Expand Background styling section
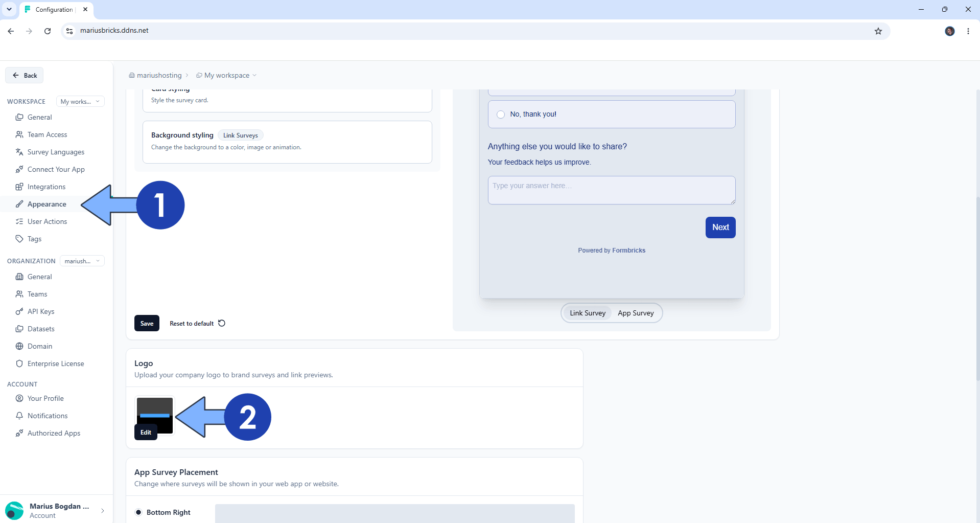 [x=287, y=142]
